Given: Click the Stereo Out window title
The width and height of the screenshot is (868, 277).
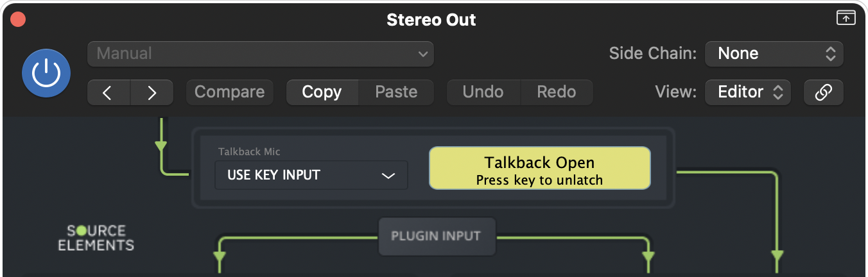Looking at the screenshot, I should [431, 20].
